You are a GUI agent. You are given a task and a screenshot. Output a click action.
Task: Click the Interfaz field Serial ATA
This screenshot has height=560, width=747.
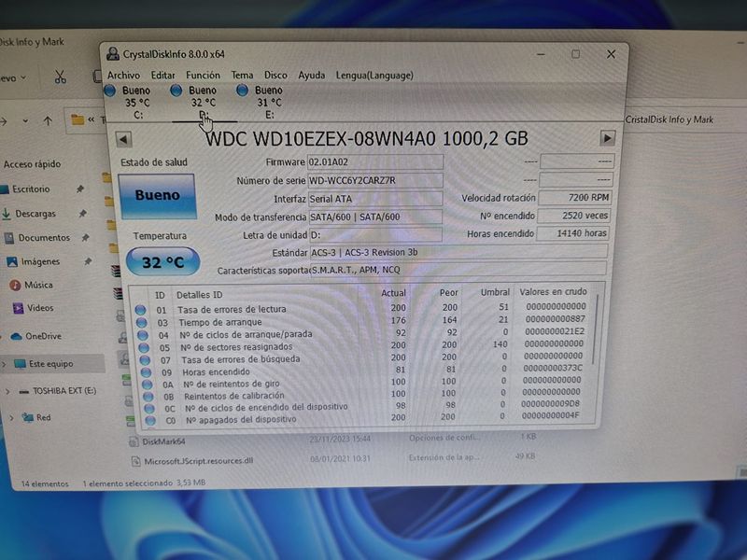tap(375, 199)
